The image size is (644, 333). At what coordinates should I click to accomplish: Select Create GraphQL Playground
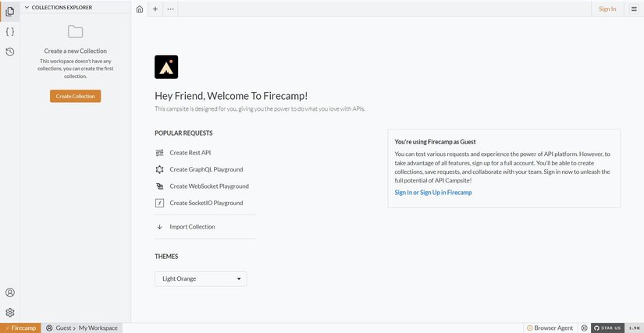pyautogui.click(x=205, y=169)
